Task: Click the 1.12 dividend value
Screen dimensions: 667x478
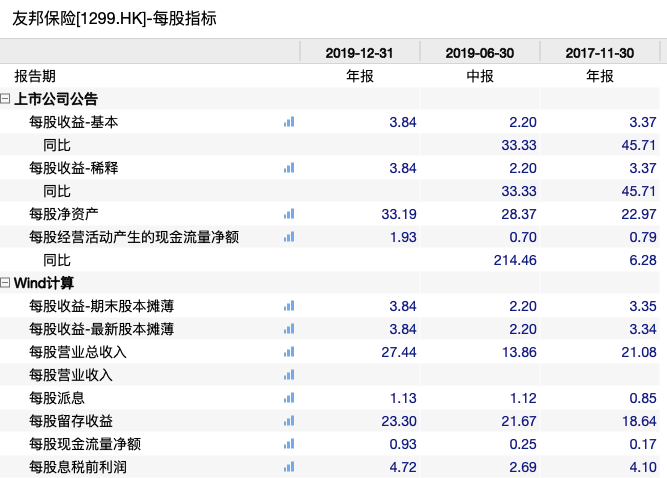Action: point(523,398)
